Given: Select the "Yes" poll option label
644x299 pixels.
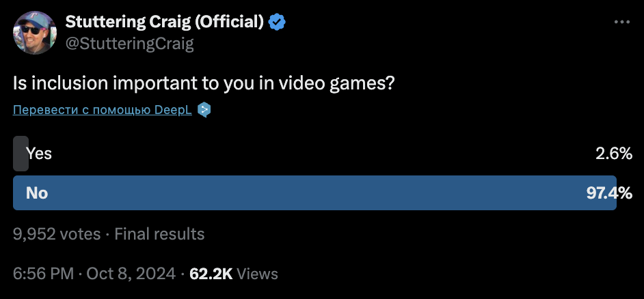Looking at the screenshot, I should (40, 154).
